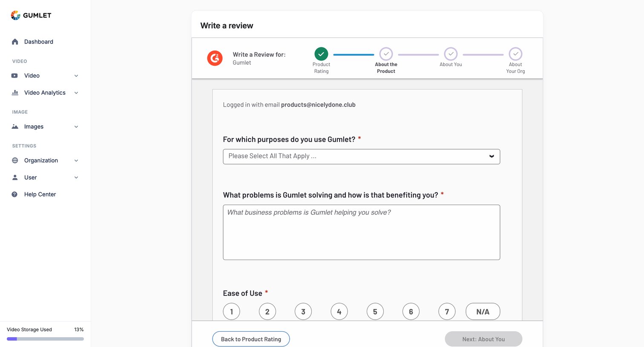Click the About the Product step circle

click(386, 54)
